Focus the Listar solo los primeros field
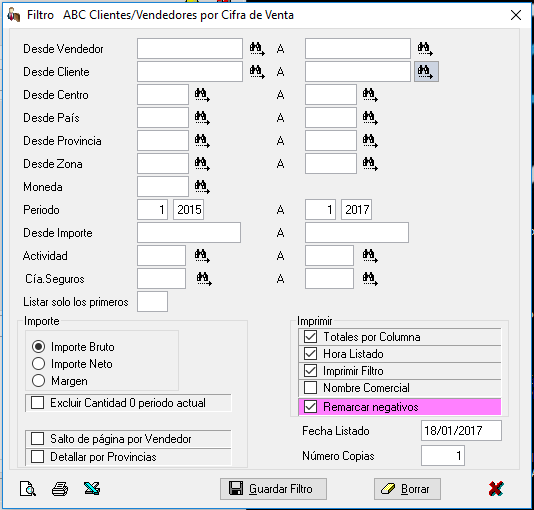Viewport: 534px width, 510px height. coord(152,302)
